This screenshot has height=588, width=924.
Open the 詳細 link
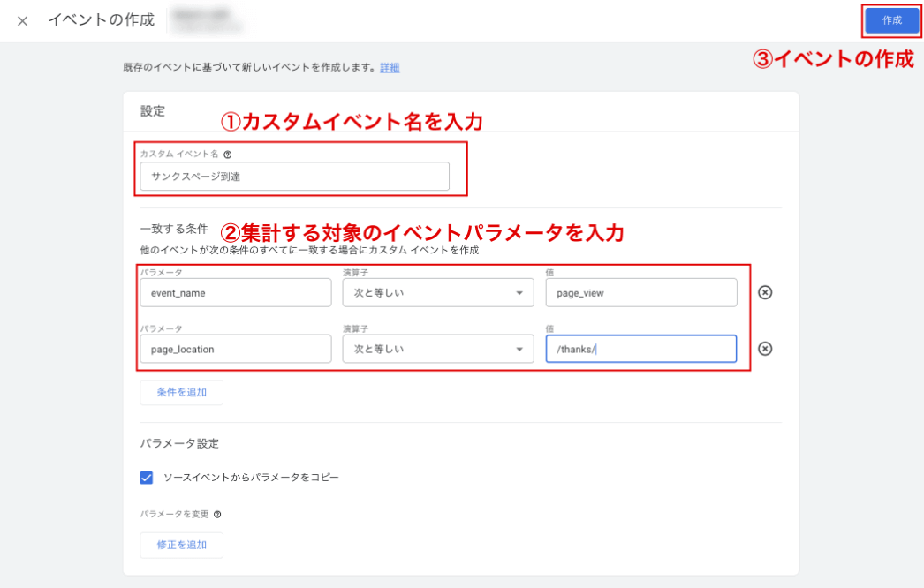(x=390, y=67)
